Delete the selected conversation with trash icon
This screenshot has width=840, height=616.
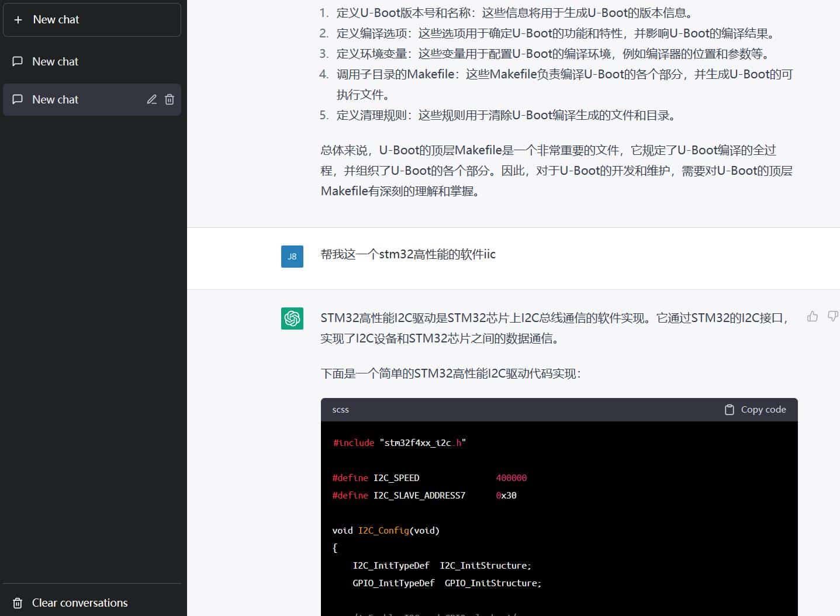(x=170, y=99)
